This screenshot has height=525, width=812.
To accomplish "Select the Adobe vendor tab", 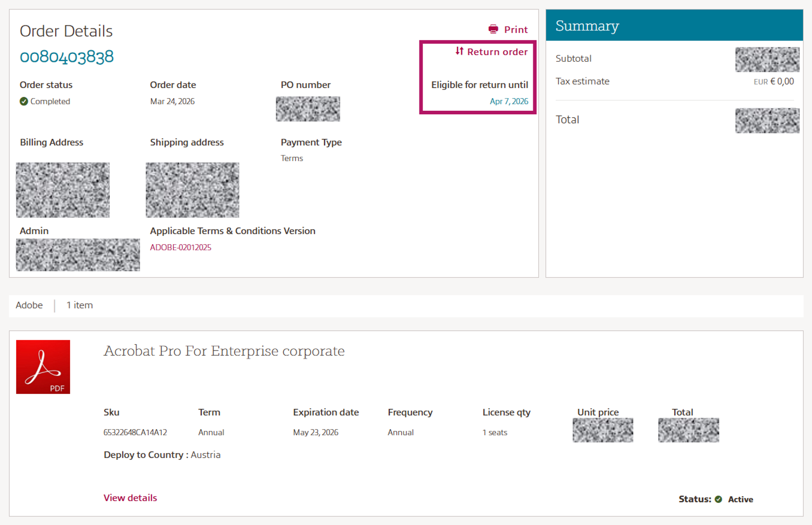I will pos(29,305).
